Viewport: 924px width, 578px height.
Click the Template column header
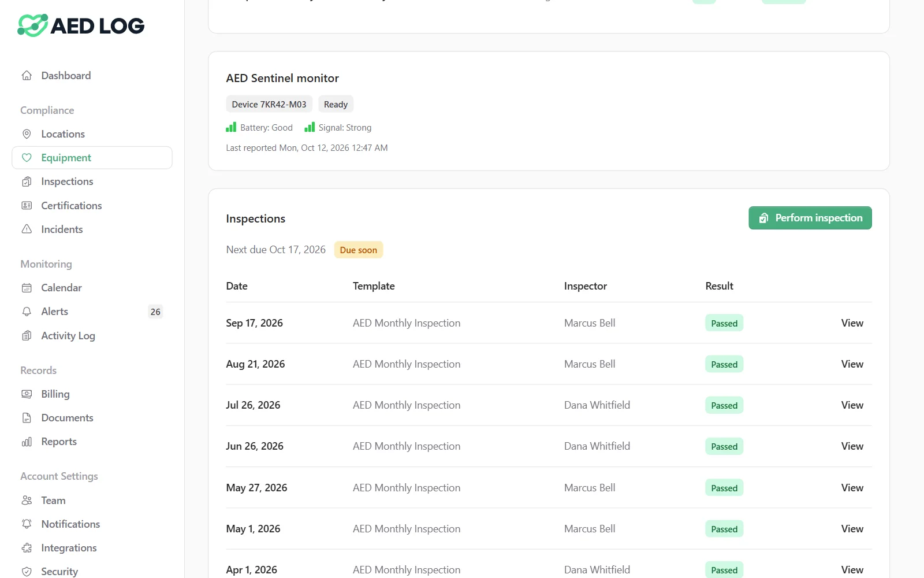pyautogui.click(x=374, y=286)
